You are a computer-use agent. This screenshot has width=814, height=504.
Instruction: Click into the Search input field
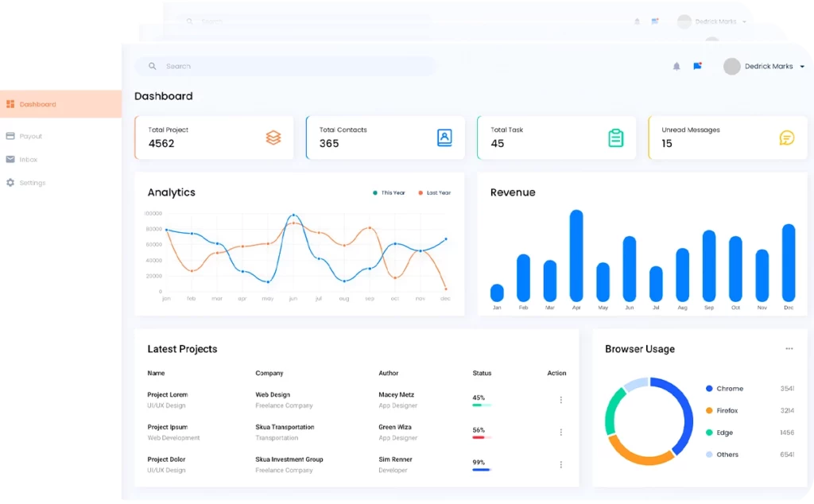[285, 67]
